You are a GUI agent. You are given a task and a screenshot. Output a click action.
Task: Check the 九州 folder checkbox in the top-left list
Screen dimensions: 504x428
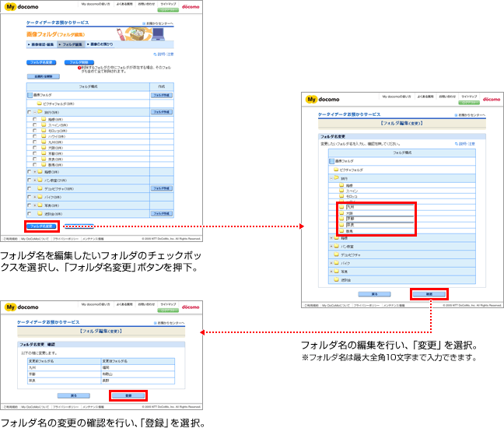(35, 142)
